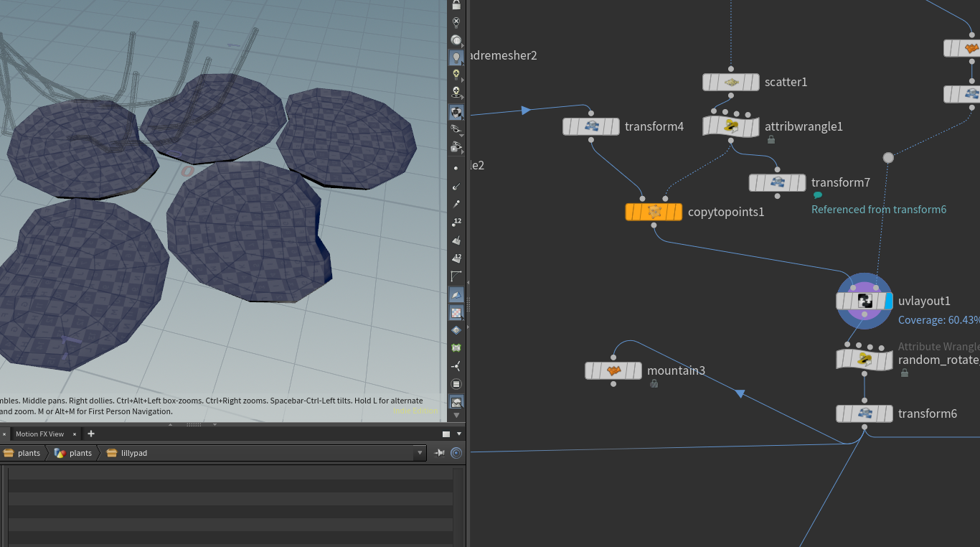
Task: Select the transform7 node
Action: point(778,182)
